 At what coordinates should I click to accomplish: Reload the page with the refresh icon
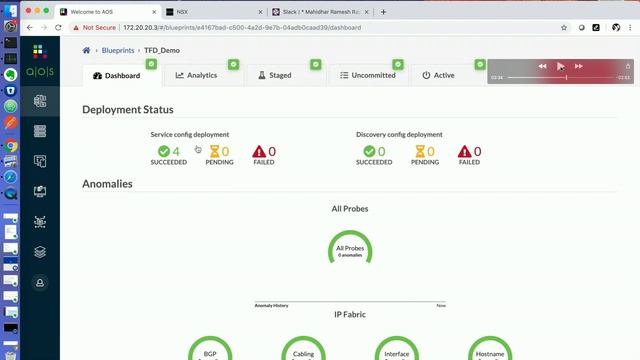click(x=58, y=28)
